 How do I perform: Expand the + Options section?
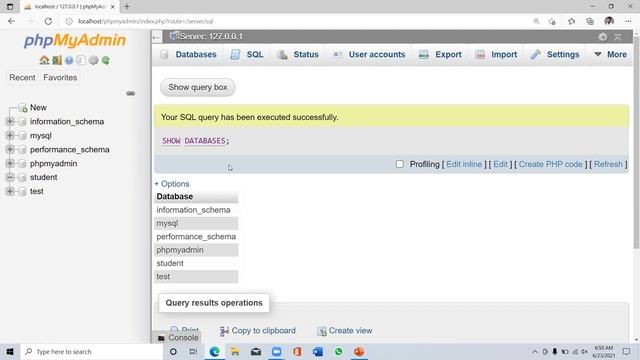click(x=172, y=184)
